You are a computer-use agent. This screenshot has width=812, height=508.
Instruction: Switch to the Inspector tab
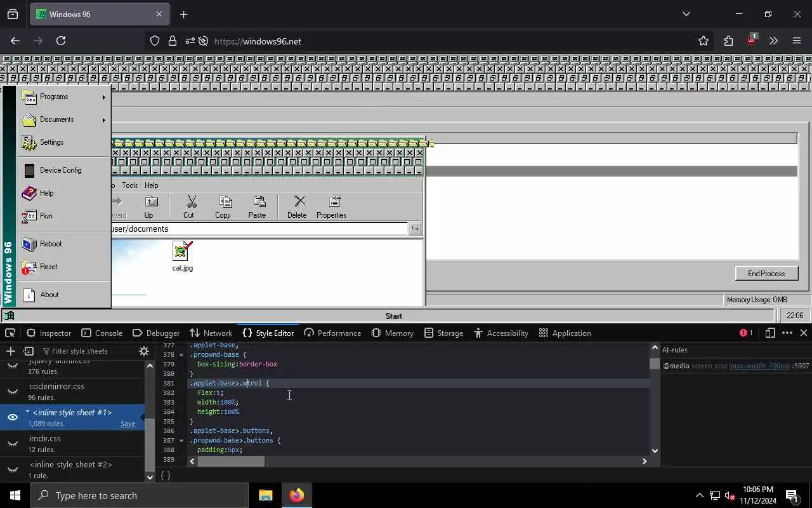pos(49,333)
